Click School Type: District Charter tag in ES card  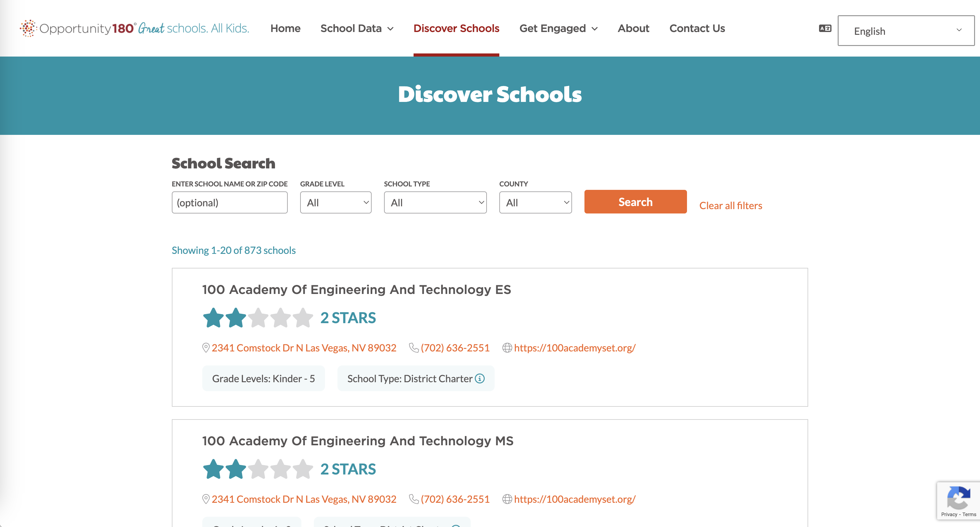tap(416, 378)
